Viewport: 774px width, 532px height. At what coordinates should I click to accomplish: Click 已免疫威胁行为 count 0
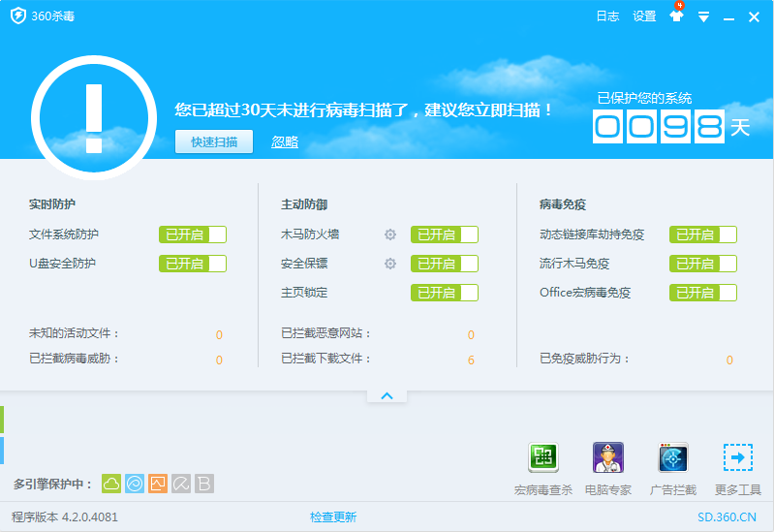click(x=729, y=360)
